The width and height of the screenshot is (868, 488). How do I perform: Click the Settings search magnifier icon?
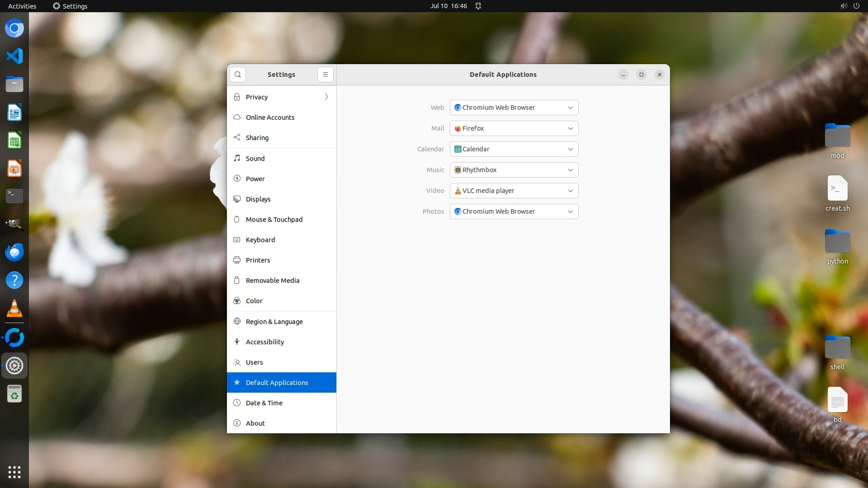[238, 75]
